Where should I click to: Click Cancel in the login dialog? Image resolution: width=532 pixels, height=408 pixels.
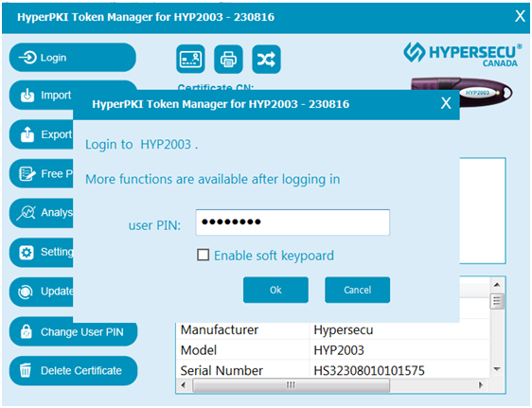[357, 290]
